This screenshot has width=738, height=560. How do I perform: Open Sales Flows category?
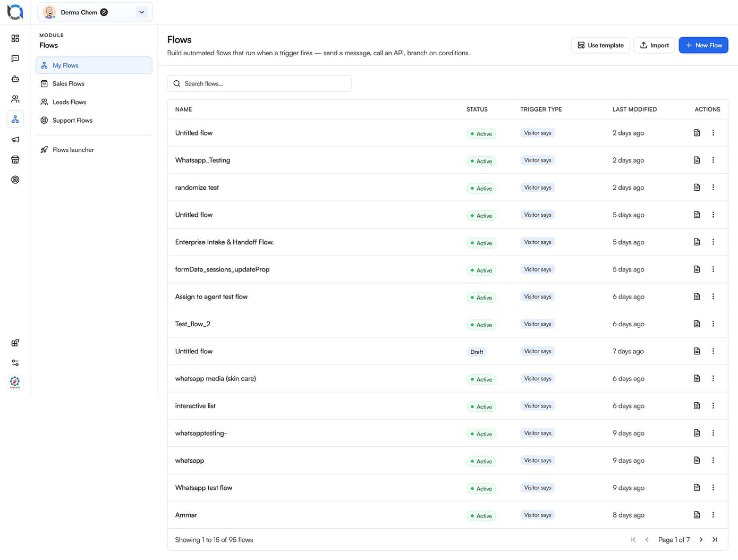[94, 83]
